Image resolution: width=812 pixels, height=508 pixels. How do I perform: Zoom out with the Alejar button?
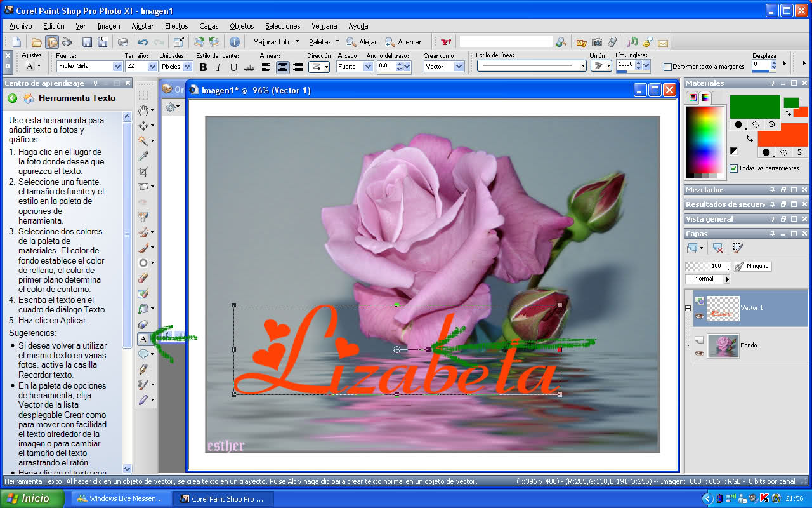(x=361, y=42)
